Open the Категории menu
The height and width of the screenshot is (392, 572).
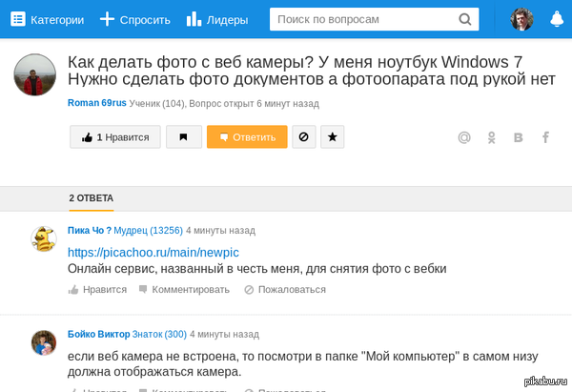coord(48,19)
